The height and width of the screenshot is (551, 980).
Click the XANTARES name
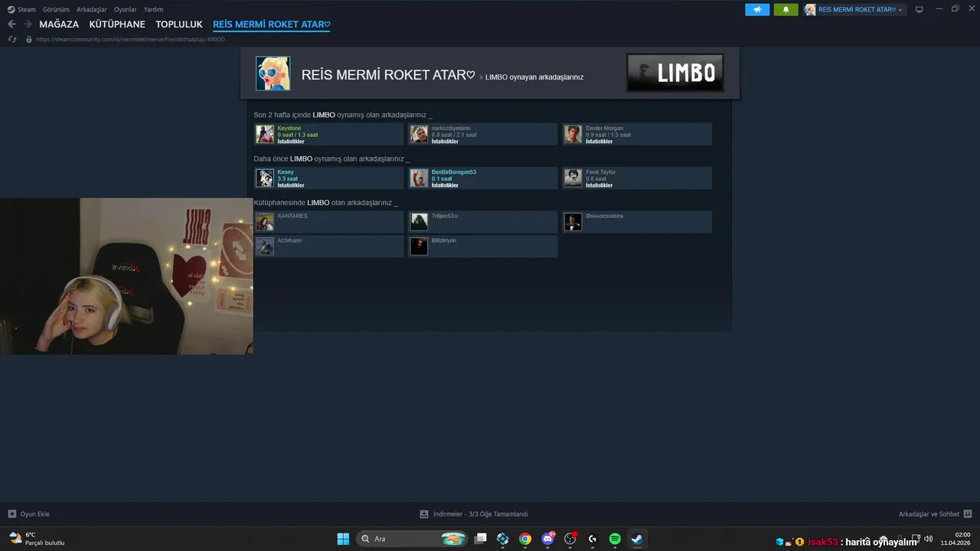pos(292,216)
